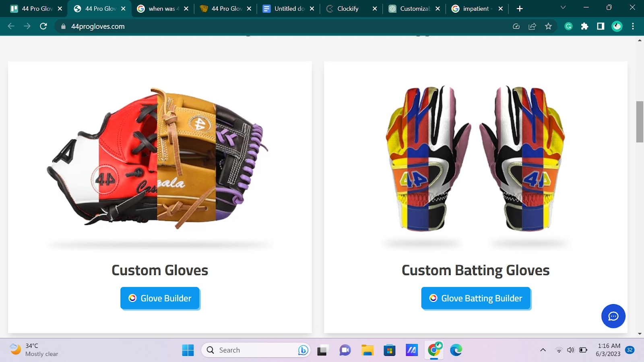Open the weather widget showing 34°C
Viewport: 644px width, 362px height.
click(x=34, y=350)
